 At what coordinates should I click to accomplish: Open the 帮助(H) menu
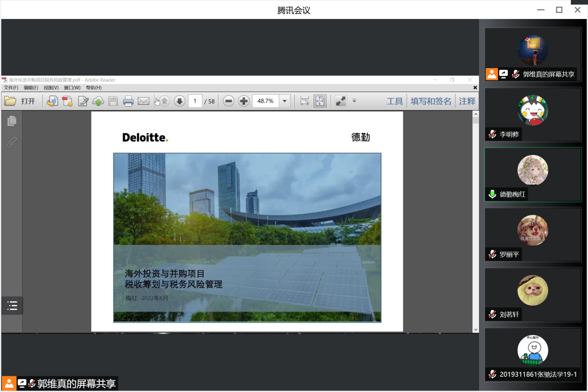pos(93,88)
